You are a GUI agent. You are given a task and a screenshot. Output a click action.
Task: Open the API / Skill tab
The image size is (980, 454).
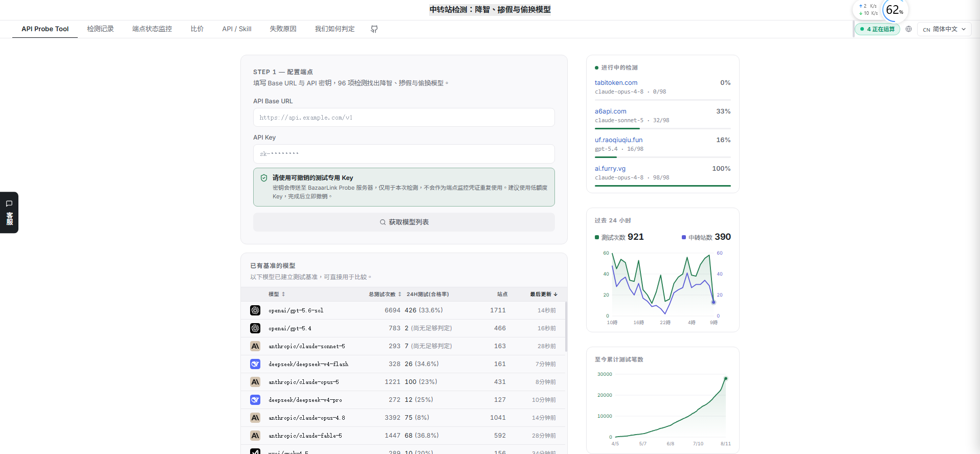coord(237,29)
